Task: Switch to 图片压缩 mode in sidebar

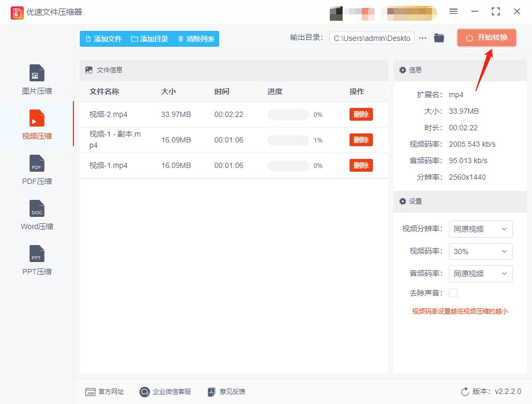Action: click(36, 79)
